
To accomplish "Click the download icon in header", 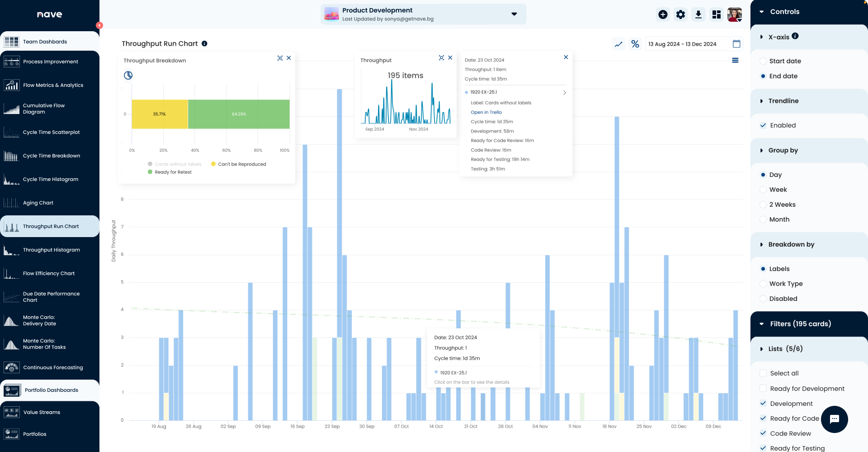I will point(698,14).
